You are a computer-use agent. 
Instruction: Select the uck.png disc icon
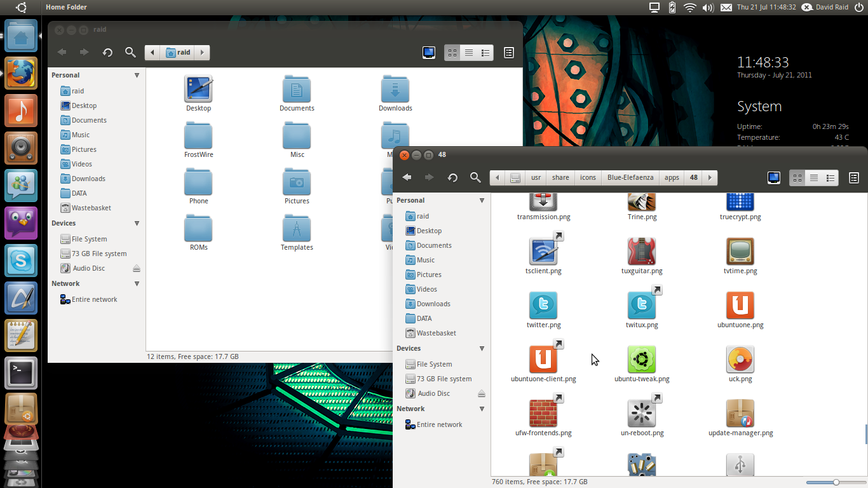pyautogui.click(x=740, y=360)
